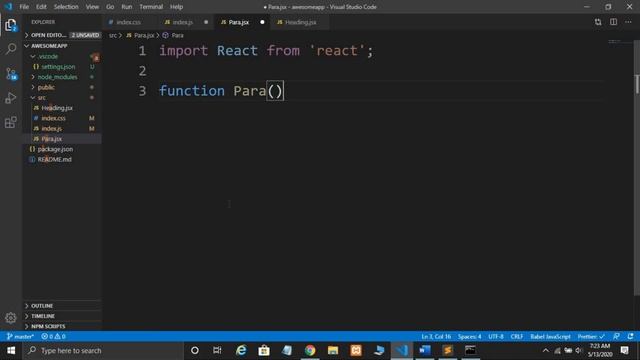Open the Edit menu
The width and height of the screenshot is (640, 360).
pos(41,7)
